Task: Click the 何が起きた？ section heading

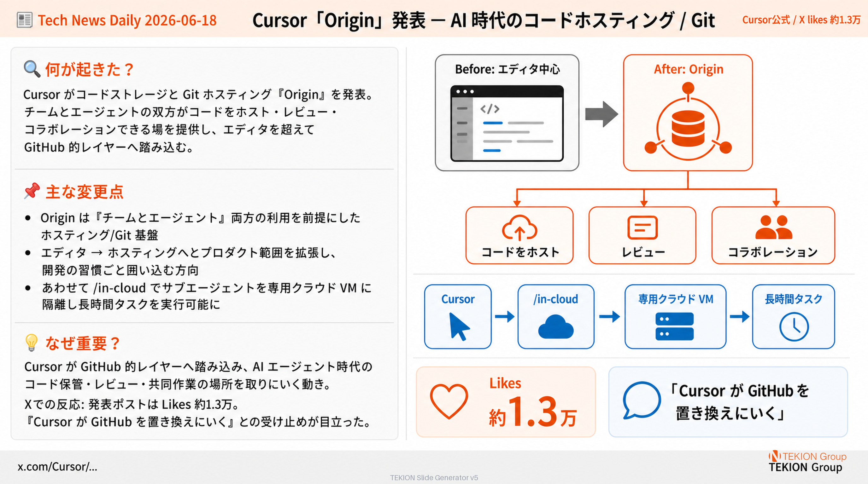Action: pos(90,69)
